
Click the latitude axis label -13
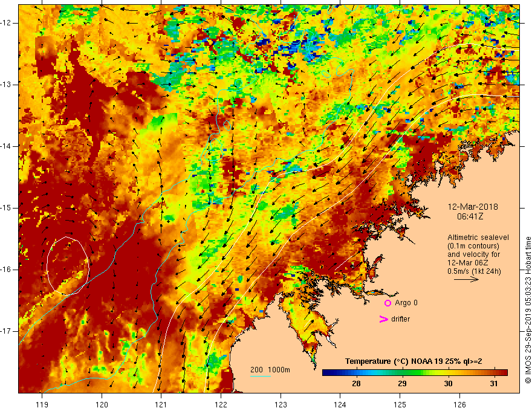pyautogui.click(x=6, y=85)
